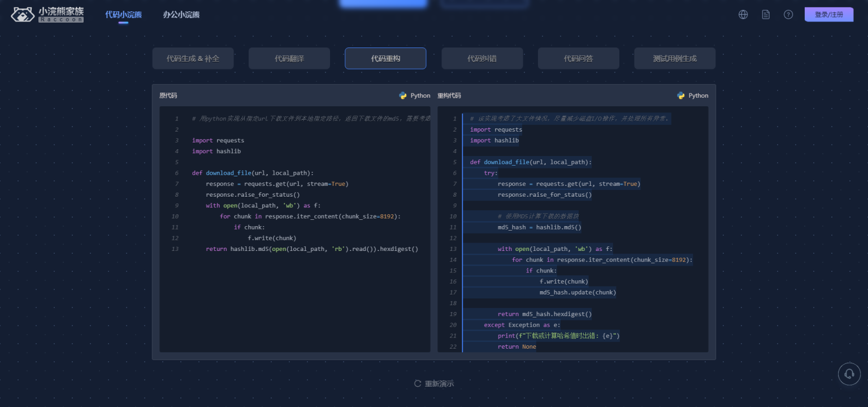The height and width of the screenshot is (407, 868).
Task: Click Python icon in refactored code panel
Action: tap(681, 96)
